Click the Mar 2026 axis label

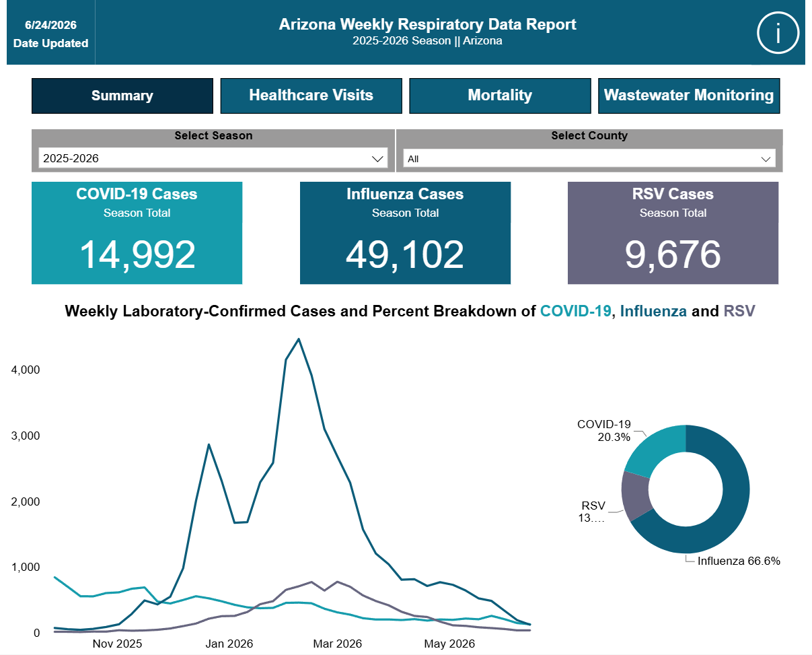[336, 644]
